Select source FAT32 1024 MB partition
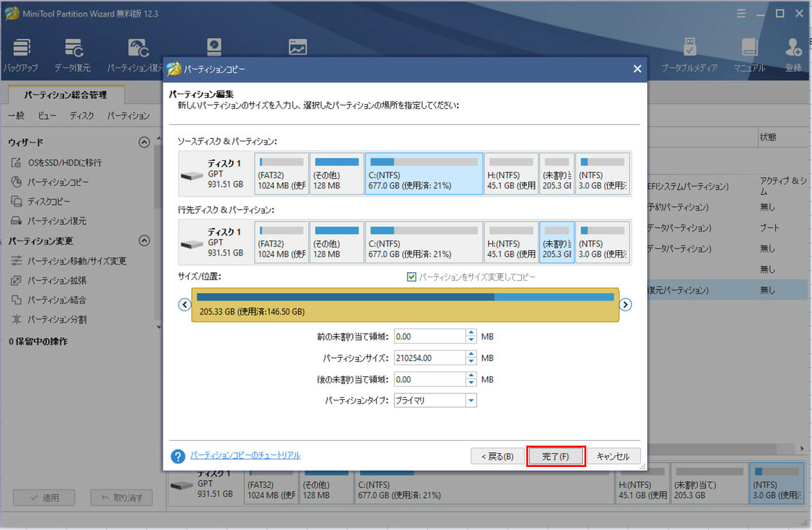Screen dimensions: 812x530 click(x=282, y=174)
